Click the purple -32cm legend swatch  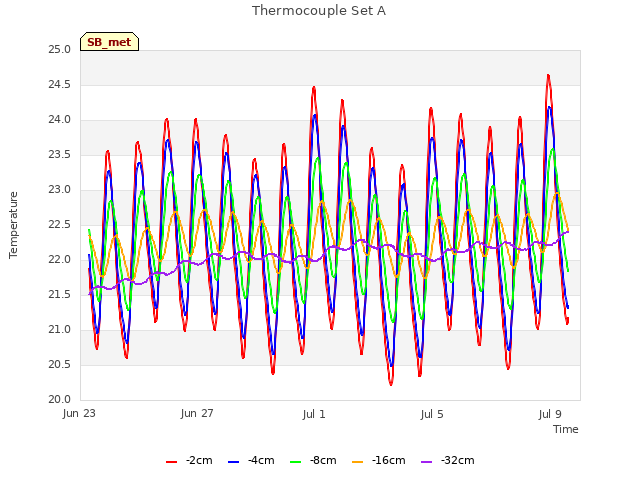point(426,462)
